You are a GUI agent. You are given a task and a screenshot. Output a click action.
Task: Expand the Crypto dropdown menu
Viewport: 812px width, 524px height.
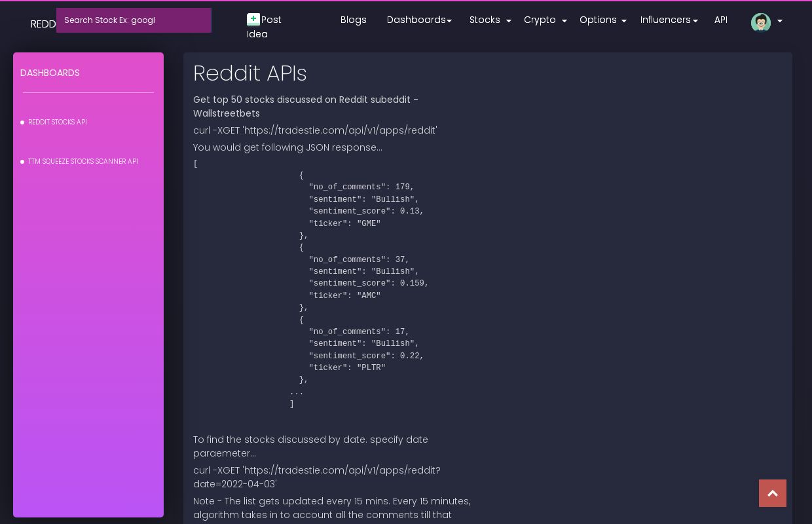coord(545,20)
